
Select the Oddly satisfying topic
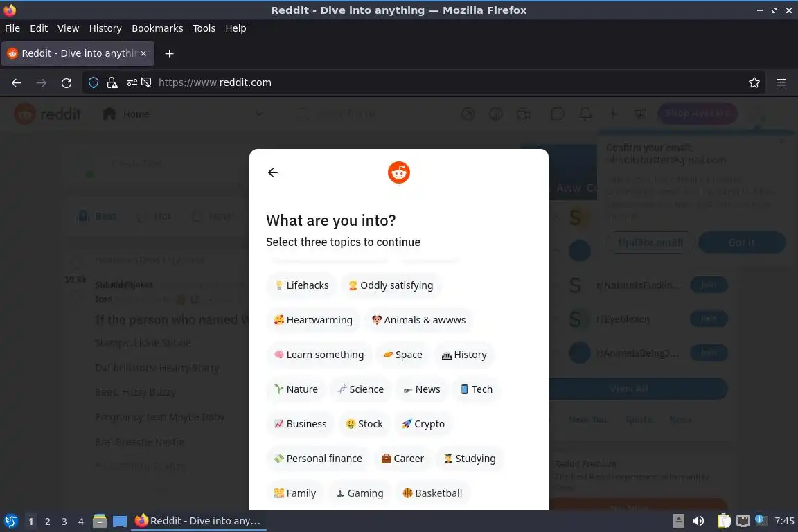coord(391,285)
